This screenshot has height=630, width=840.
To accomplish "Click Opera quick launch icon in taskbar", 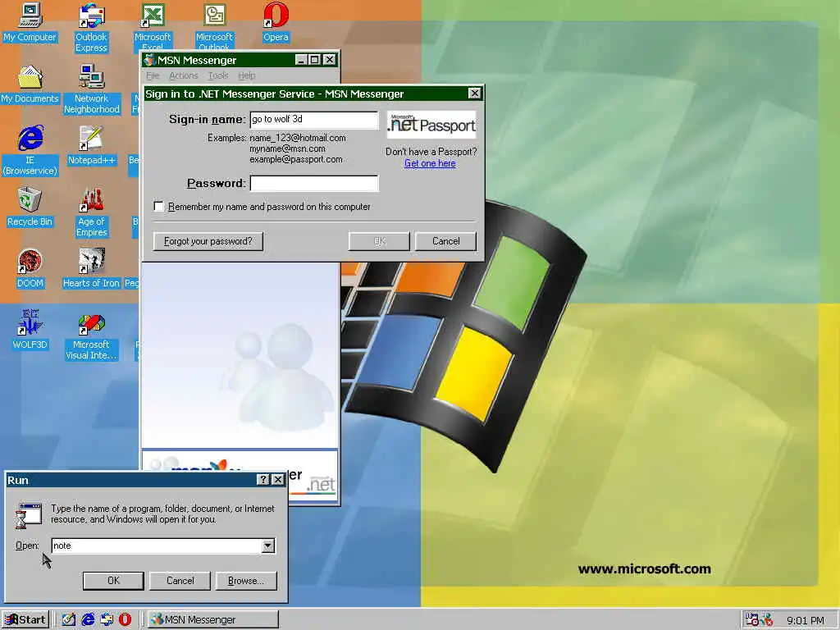I will pos(125,619).
